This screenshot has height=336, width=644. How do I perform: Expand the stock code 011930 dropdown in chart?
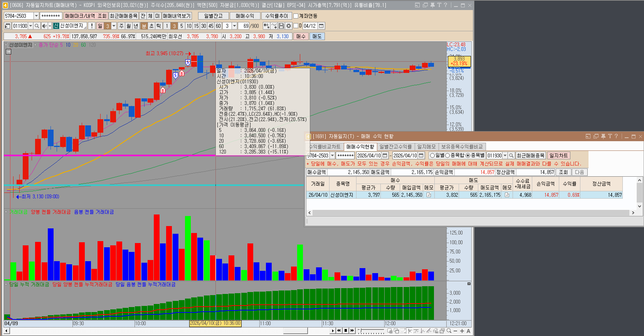(x=31, y=26)
